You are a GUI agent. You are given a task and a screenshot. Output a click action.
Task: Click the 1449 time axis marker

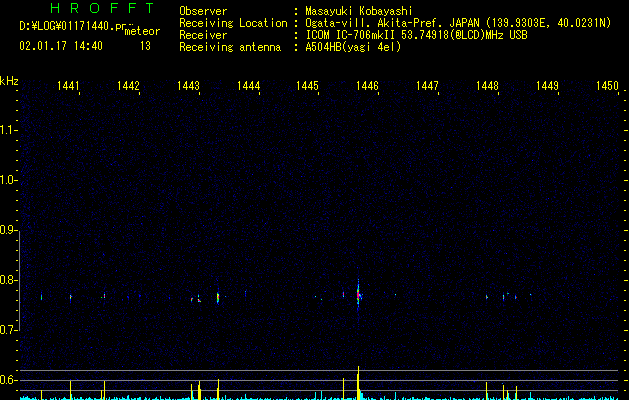[547, 86]
